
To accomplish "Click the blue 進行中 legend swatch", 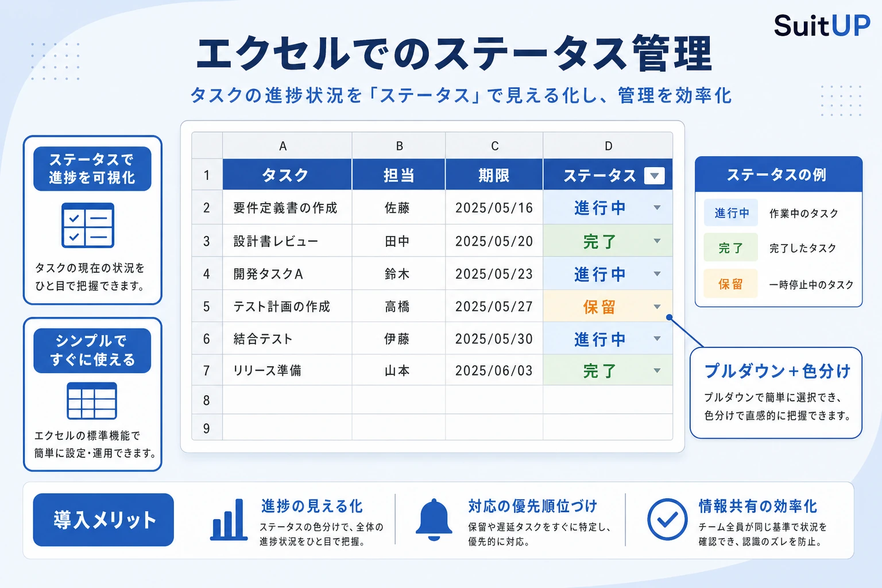I will click(x=731, y=213).
